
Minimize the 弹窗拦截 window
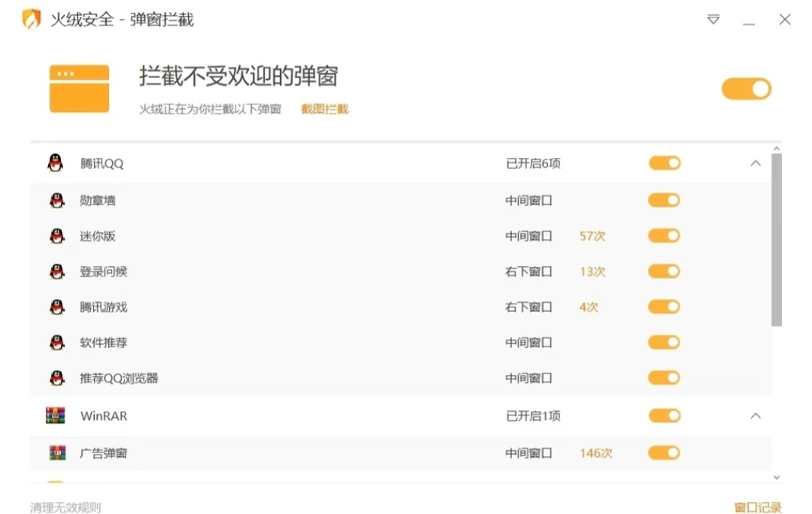click(749, 23)
